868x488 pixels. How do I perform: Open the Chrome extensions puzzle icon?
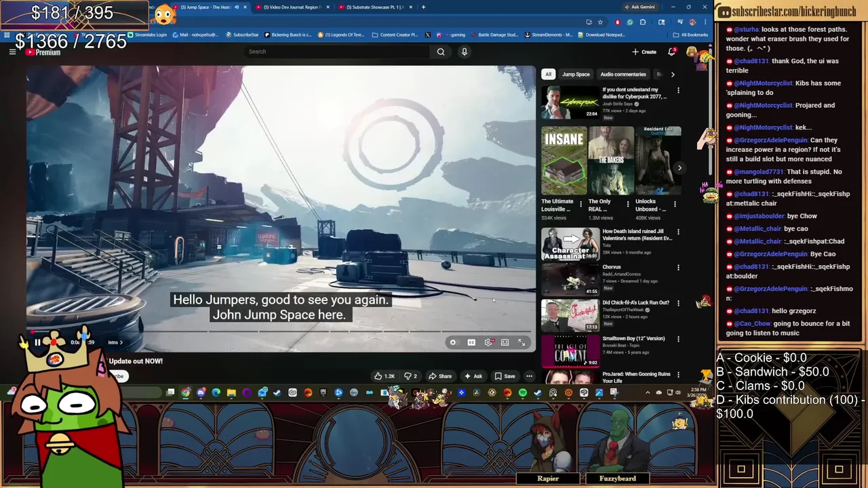point(643,22)
